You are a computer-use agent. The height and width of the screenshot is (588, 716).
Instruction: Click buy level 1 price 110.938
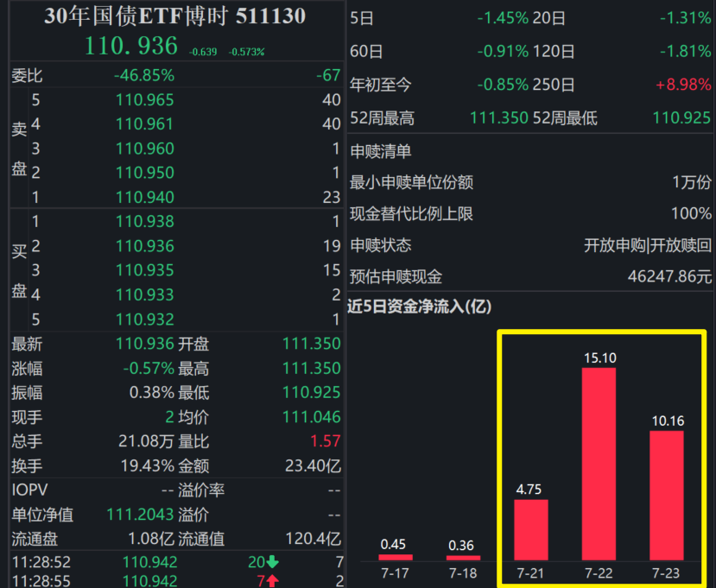[x=145, y=221]
